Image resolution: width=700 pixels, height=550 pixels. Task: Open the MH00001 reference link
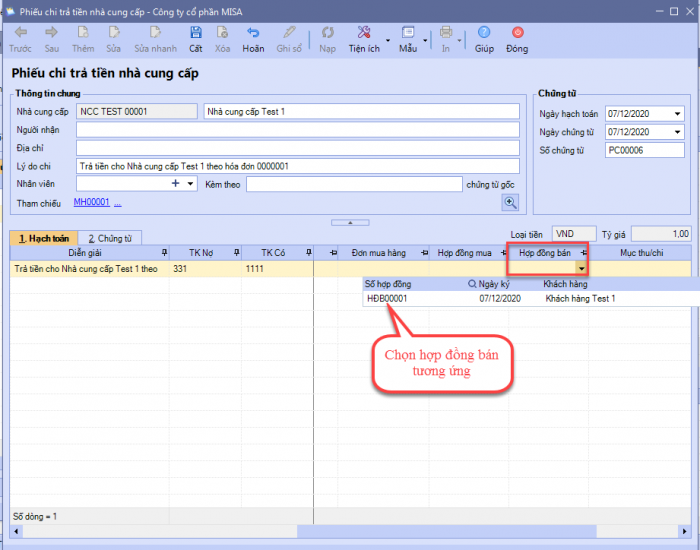coord(91,203)
